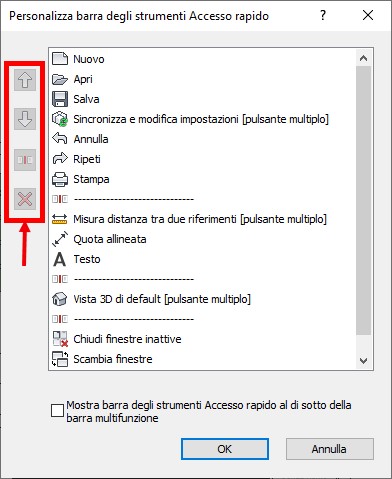The image size is (392, 479).
Task: Confirm with the OK button
Action: 225,449
